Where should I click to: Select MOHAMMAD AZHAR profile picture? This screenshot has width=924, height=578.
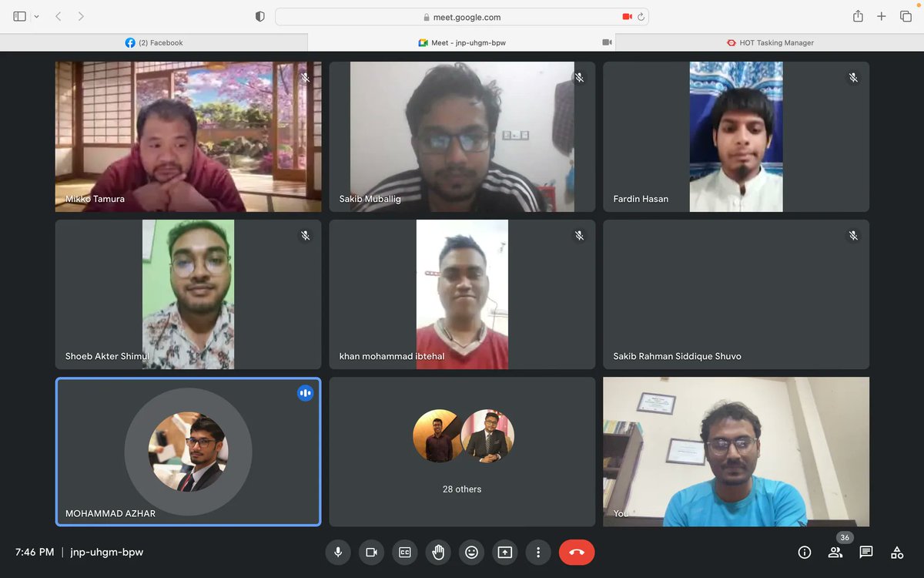tap(188, 452)
